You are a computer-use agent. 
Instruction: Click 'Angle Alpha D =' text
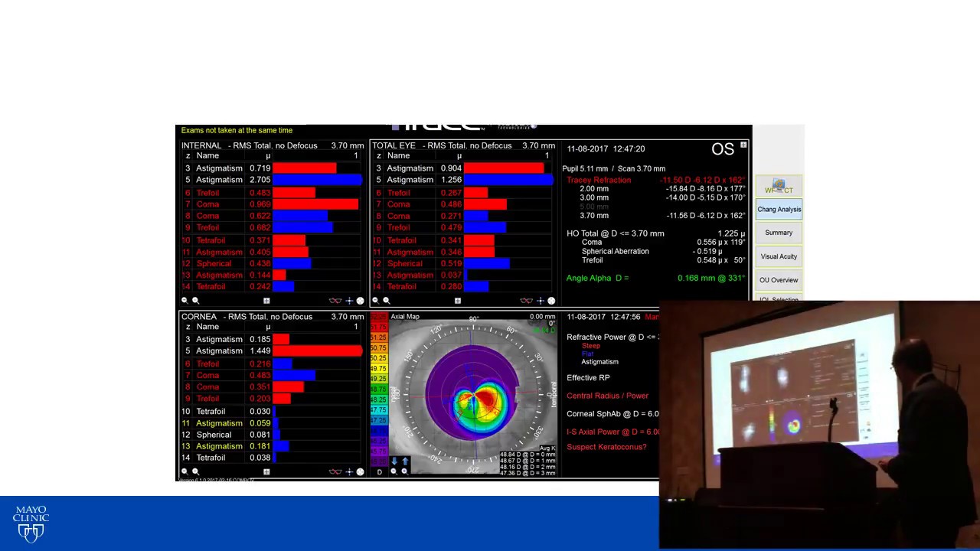[597, 278]
